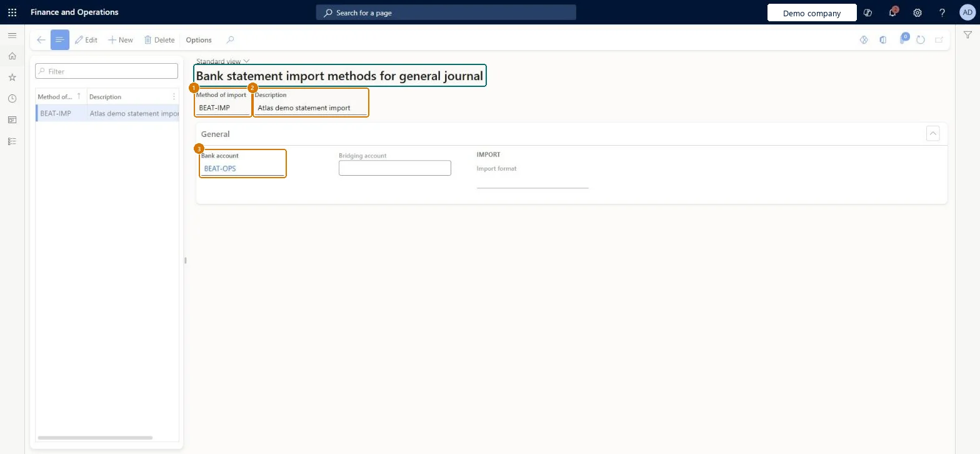This screenshot has height=454, width=980.
Task: Open the Help question mark
Action: pos(942,13)
